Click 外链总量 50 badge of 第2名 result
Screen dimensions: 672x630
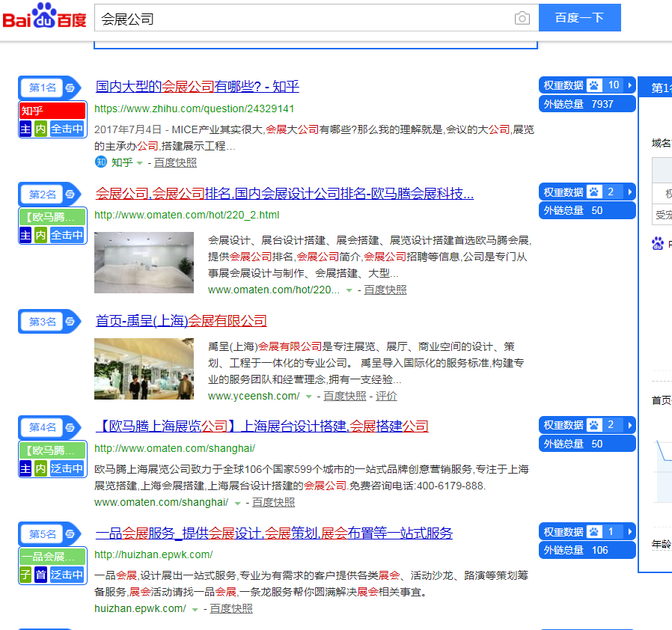click(587, 210)
